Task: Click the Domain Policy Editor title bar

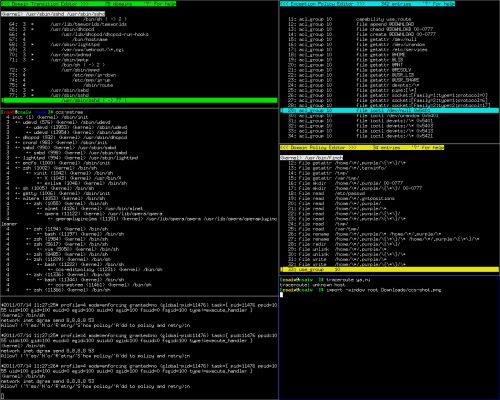Action: tap(362, 147)
